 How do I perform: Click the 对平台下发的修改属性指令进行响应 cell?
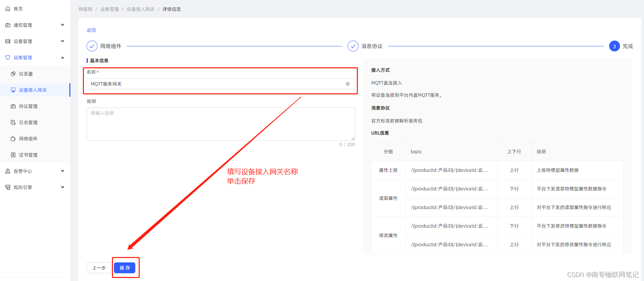pos(577,244)
